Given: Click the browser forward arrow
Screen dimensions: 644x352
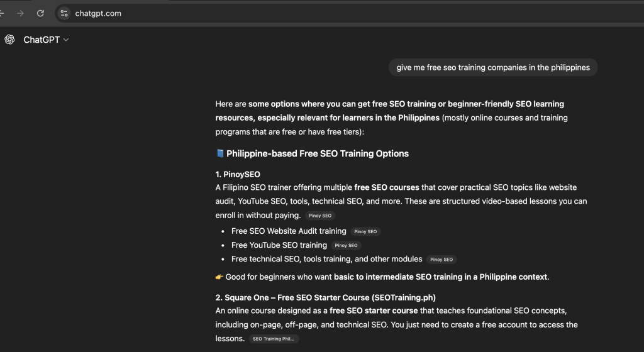Looking at the screenshot, I should (x=21, y=13).
